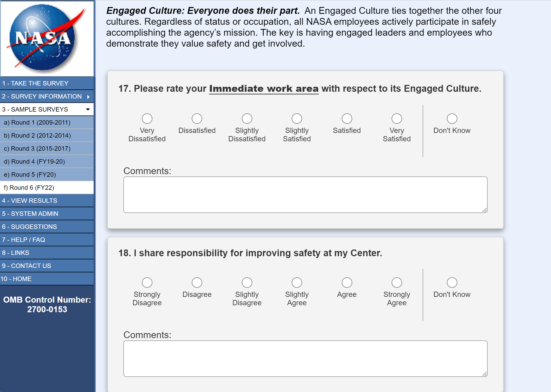Image resolution: width=551 pixels, height=392 pixels.
Task: Open Round 1 (2009-2011) sample survey
Action: pyautogui.click(x=37, y=123)
